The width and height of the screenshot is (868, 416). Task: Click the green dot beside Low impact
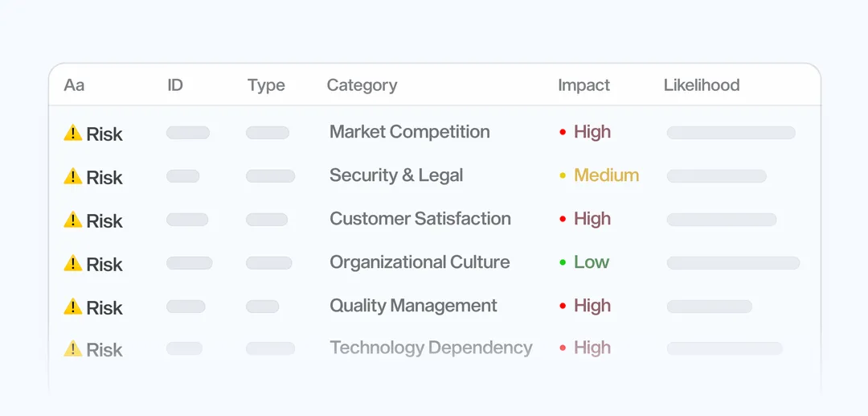(x=563, y=263)
